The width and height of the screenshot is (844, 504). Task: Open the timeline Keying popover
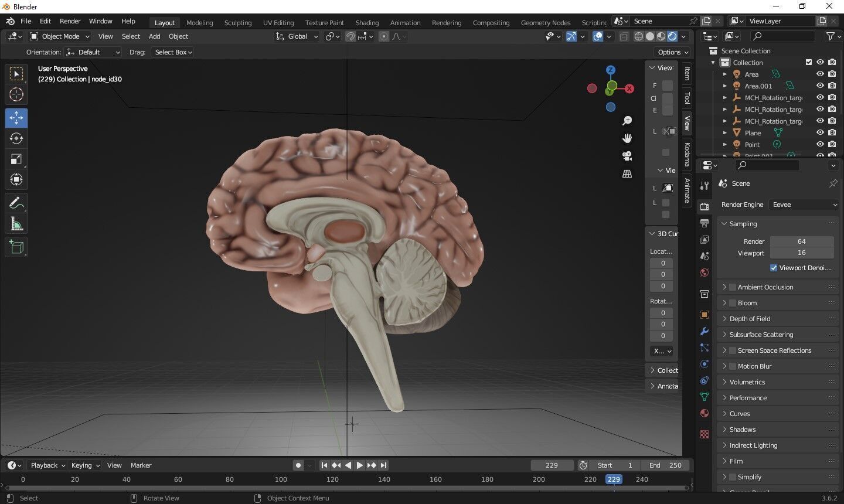pyautogui.click(x=85, y=465)
